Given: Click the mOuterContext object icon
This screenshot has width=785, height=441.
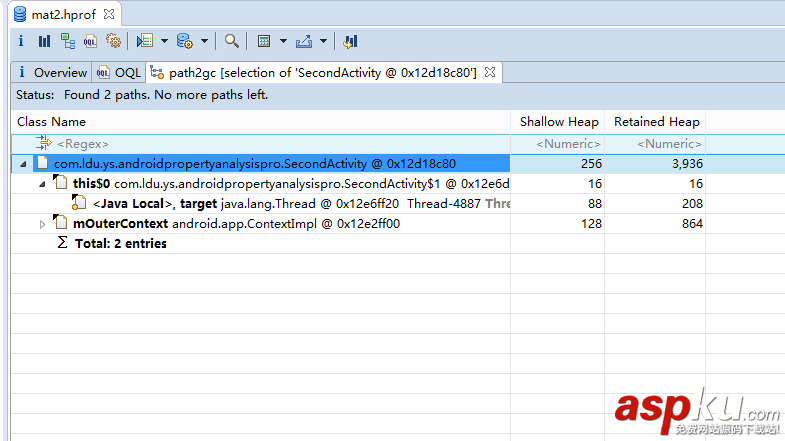Looking at the screenshot, I should pos(60,222).
